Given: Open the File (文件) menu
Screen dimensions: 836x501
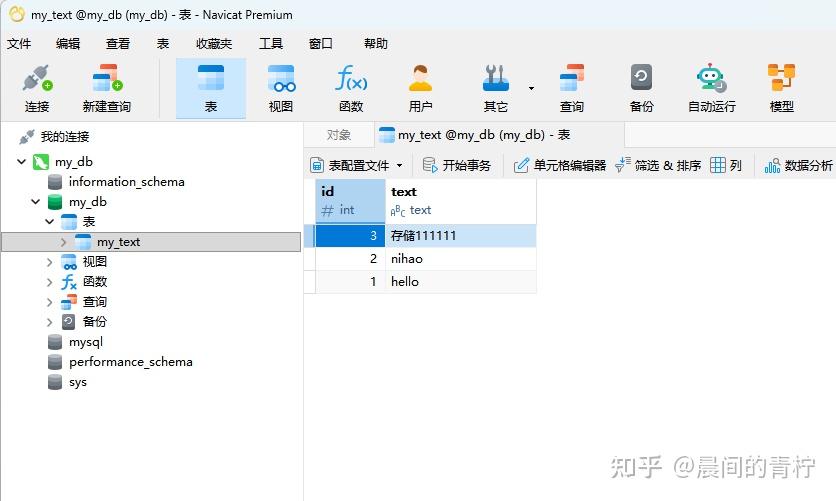Looking at the screenshot, I should coord(19,44).
